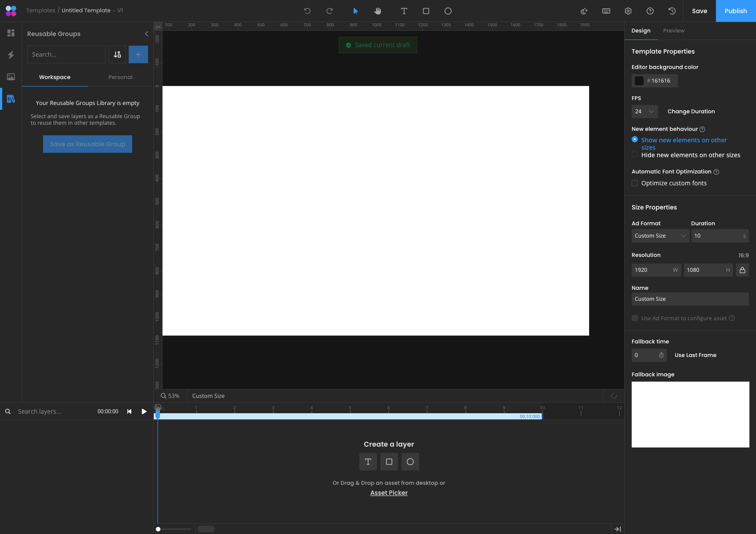Go to Templates breadcrumb
This screenshot has height=534, width=756.
(x=41, y=11)
